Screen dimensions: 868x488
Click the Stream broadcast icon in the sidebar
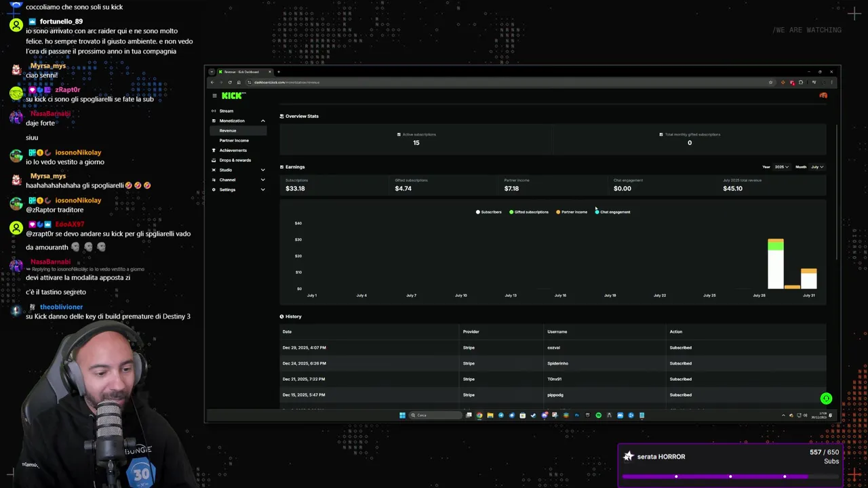coord(214,111)
